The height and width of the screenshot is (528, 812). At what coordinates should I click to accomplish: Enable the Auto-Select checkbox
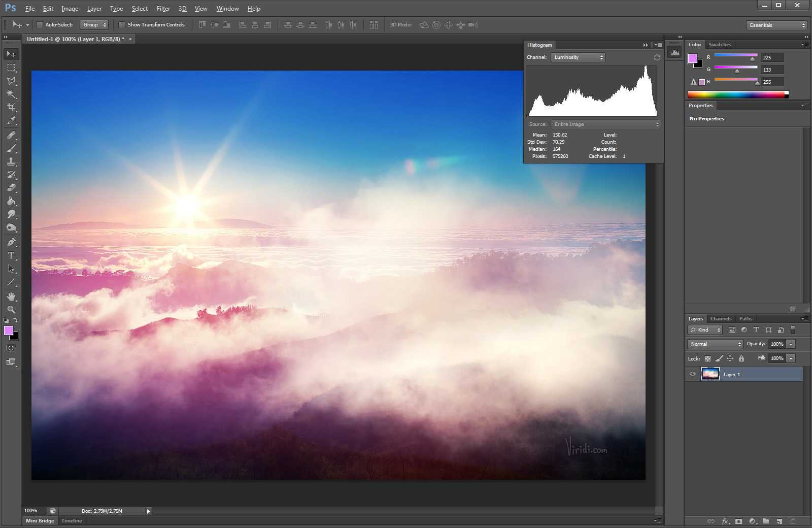coord(40,25)
